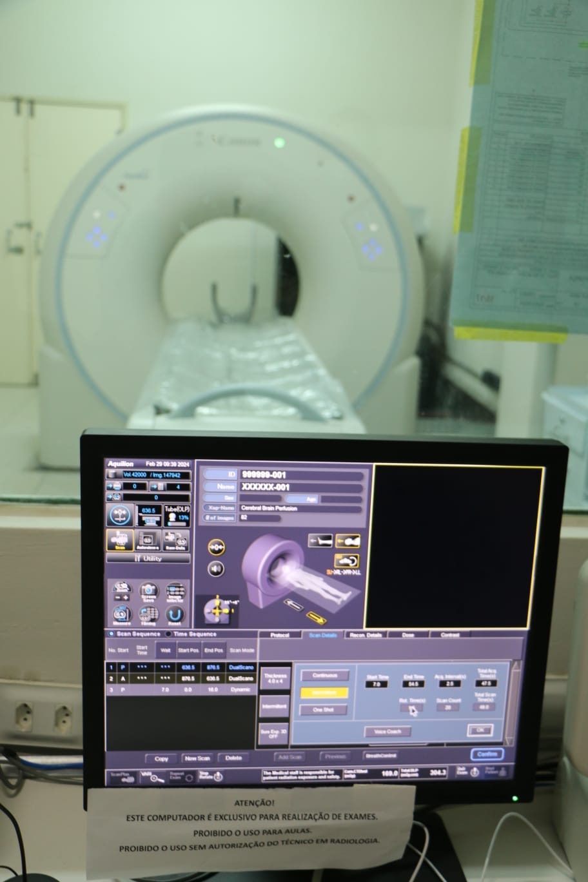Open the Image Selector icon
Screen dimensions: 588x882
[x=175, y=593]
